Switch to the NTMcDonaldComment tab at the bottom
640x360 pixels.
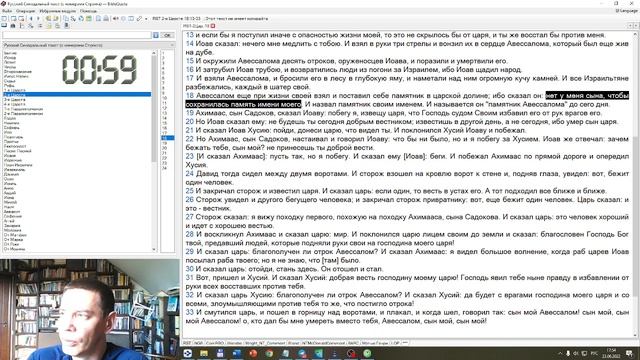coord(324,343)
